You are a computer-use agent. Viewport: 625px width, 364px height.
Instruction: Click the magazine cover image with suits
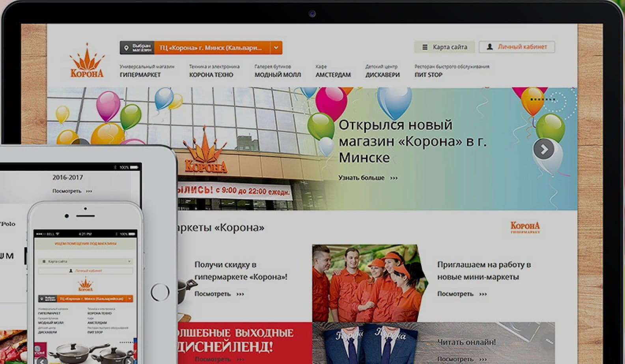tap(371, 343)
